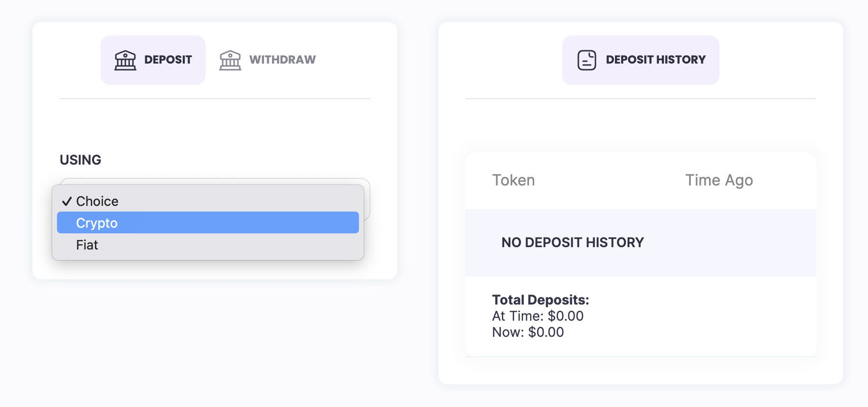Click the Time Ago column header
This screenshot has width=868, height=407.
tap(719, 180)
